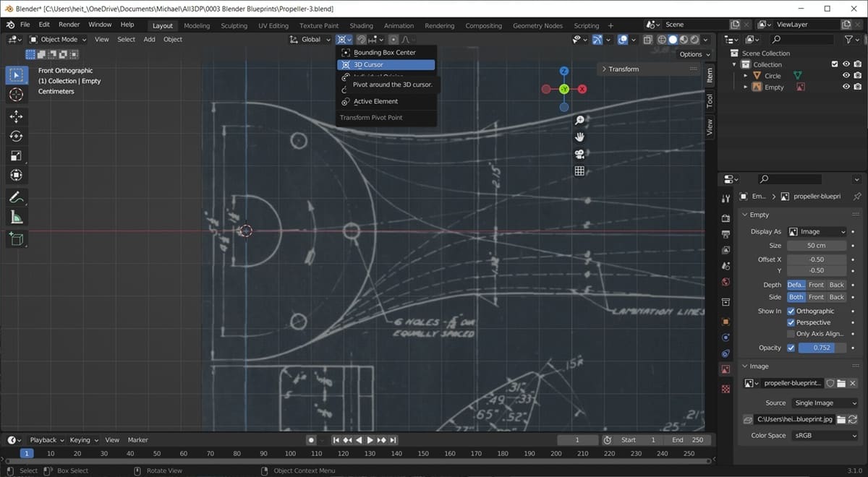Choose the 3D Cursor pivot option
868x477 pixels.
point(386,64)
